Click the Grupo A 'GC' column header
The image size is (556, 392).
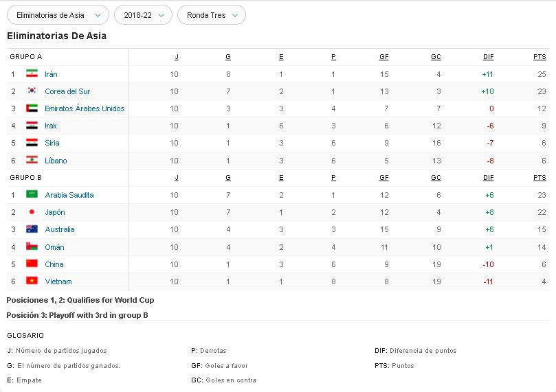tap(436, 57)
